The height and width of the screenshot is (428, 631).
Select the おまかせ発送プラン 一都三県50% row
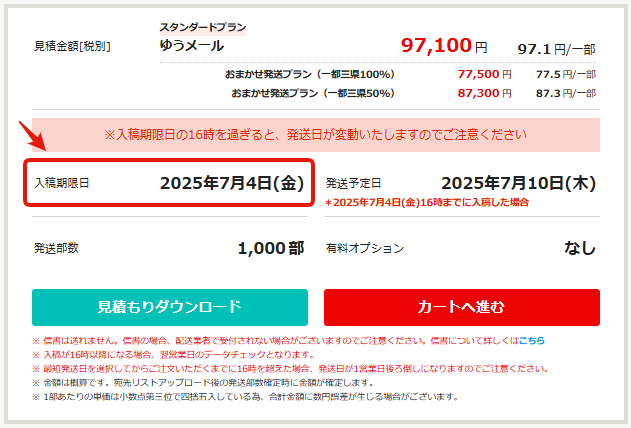click(413, 93)
